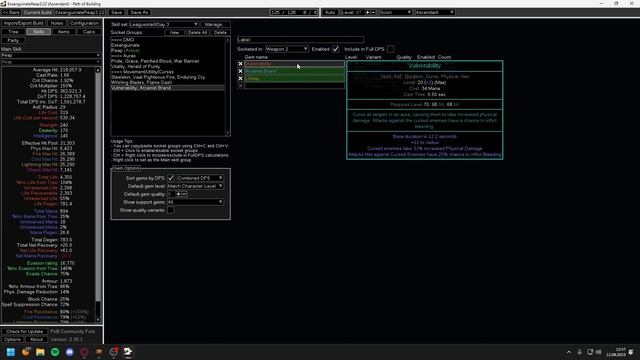Viewport: 640px width, 360px height.
Task: Open the notification bell icon
Action: click(x=631, y=352)
